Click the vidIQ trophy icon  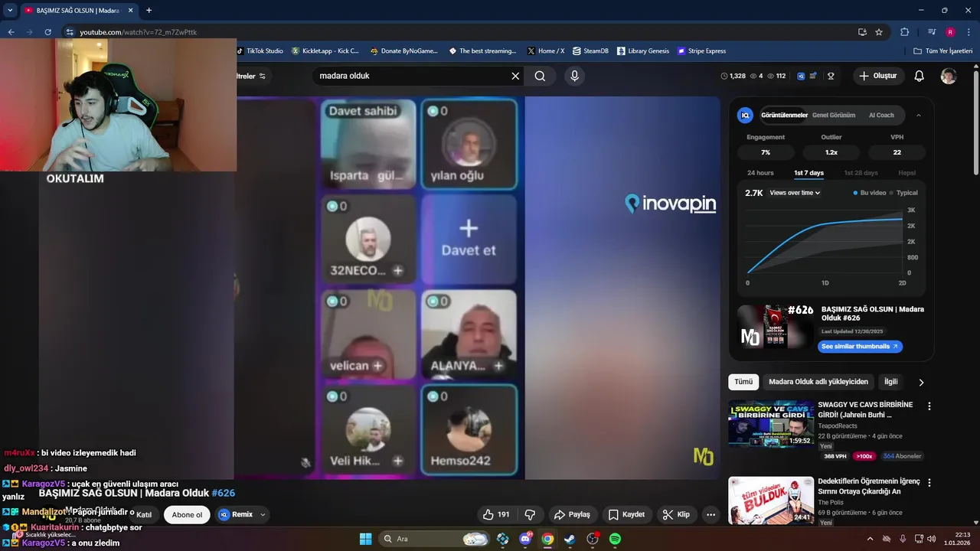point(831,76)
